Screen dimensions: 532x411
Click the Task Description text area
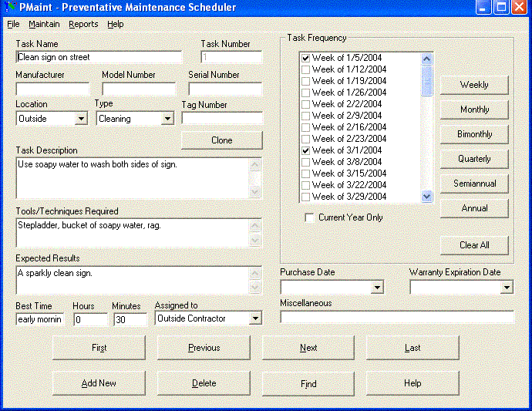pyautogui.click(x=133, y=178)
